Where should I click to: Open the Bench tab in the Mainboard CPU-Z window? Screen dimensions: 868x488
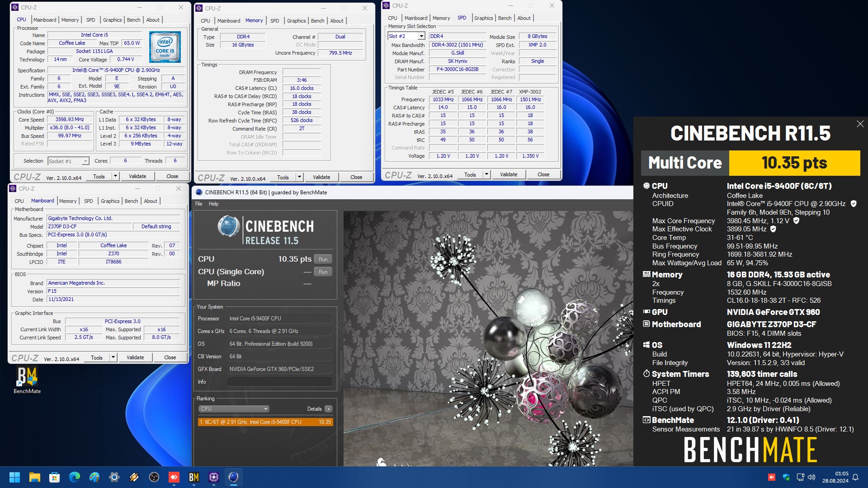[x=131, y=201]
